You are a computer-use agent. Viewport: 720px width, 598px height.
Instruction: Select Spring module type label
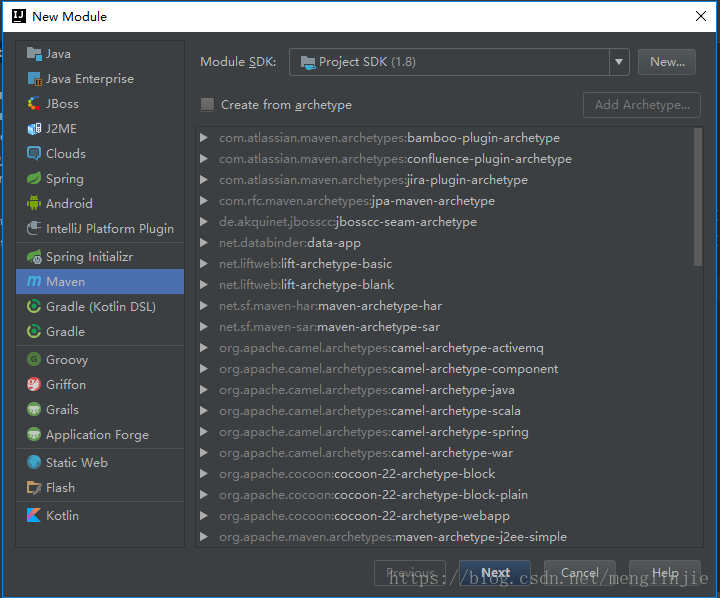pos(65,179)
